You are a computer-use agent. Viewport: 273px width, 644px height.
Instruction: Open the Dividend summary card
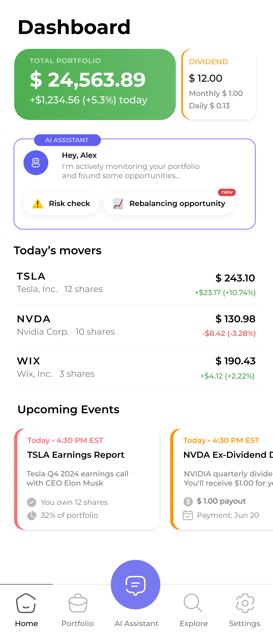(219, 84)
